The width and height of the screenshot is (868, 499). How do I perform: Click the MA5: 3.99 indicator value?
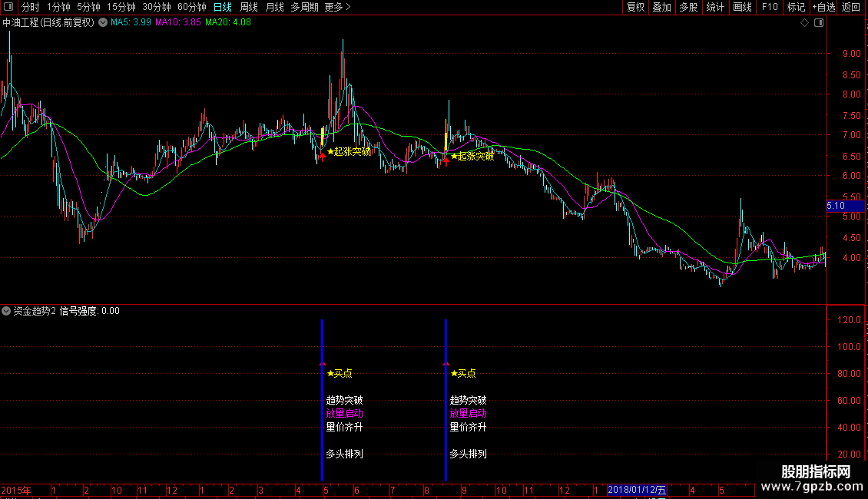coord(131,23)
